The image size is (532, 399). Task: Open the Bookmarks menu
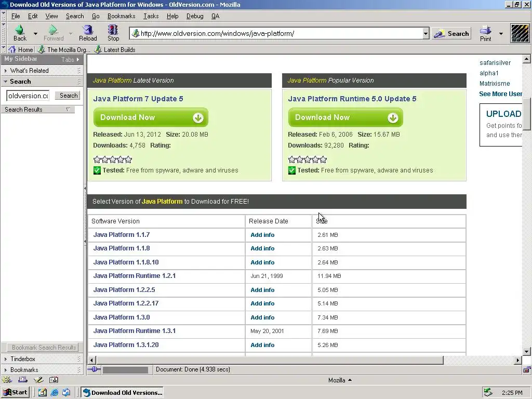coord(121,16)
